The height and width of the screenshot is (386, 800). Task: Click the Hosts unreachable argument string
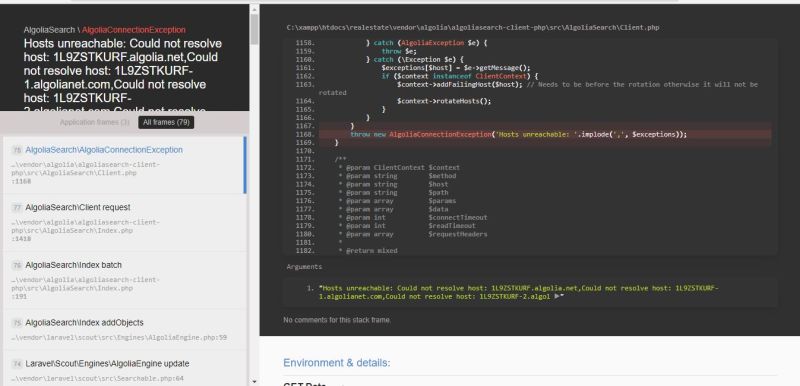point(519,292)
